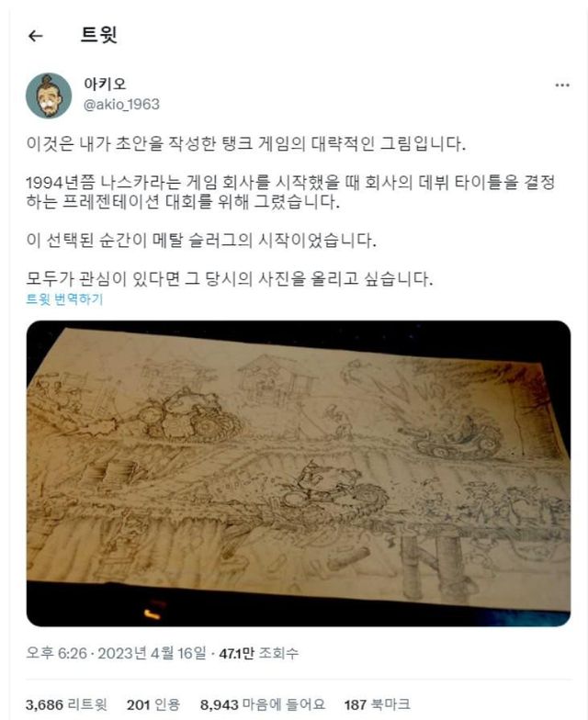Screen dimensions: 588x720
Task: Show the 8,943 마음에 들어요 likes
Action: [x=263, y=704]
